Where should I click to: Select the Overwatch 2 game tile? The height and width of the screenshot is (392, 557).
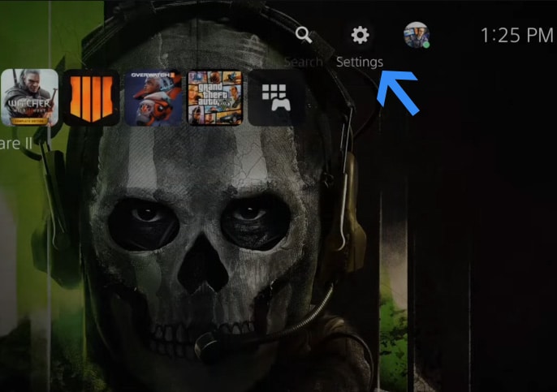tap(153, 97)
